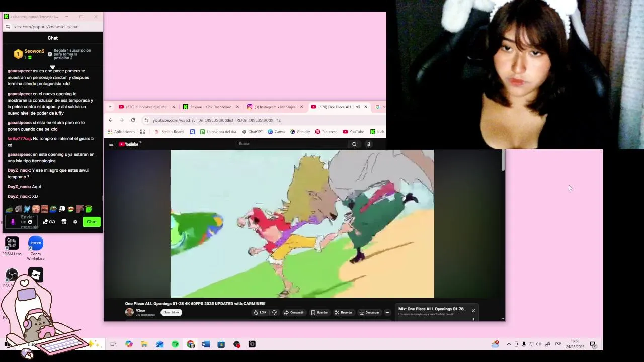Open the notification center icon
The height and width of the screenshot is (362, 644).
click(593, 344)
